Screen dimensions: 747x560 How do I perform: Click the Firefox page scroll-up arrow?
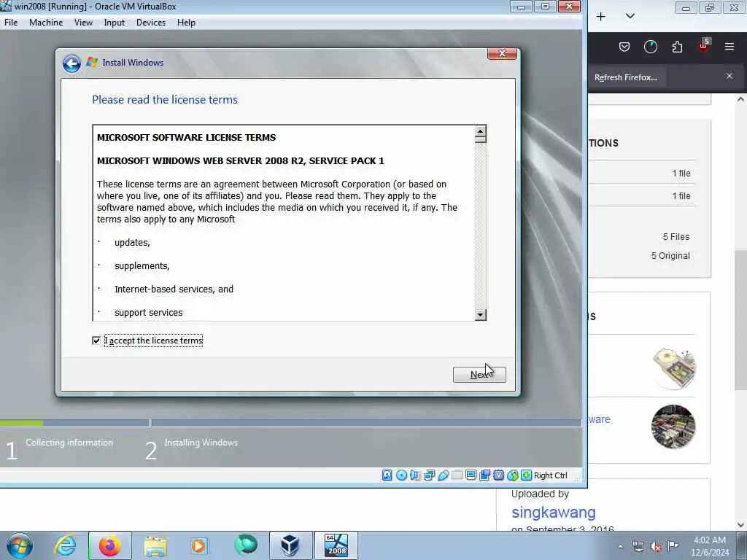coord(740,99)
